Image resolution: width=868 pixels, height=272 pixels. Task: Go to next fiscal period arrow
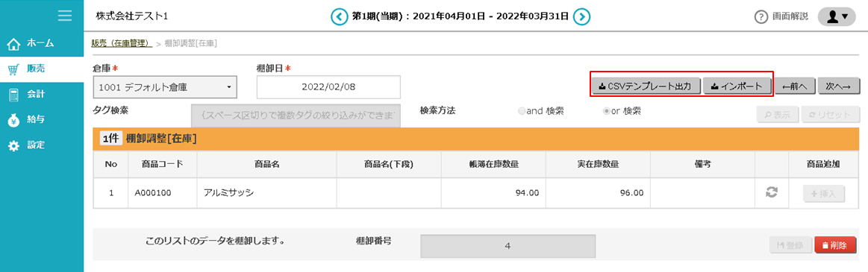pyautogui.click(x=581, y=16)
